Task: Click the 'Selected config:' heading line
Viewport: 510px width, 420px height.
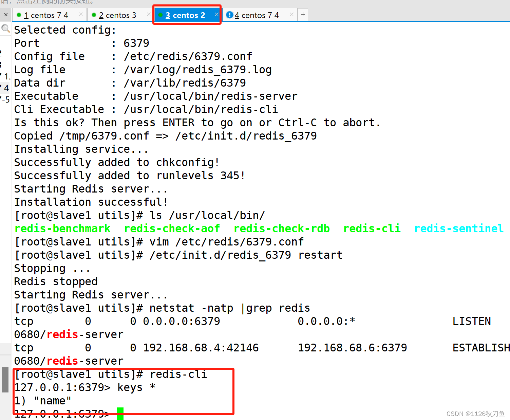Action: click(65, 30)
